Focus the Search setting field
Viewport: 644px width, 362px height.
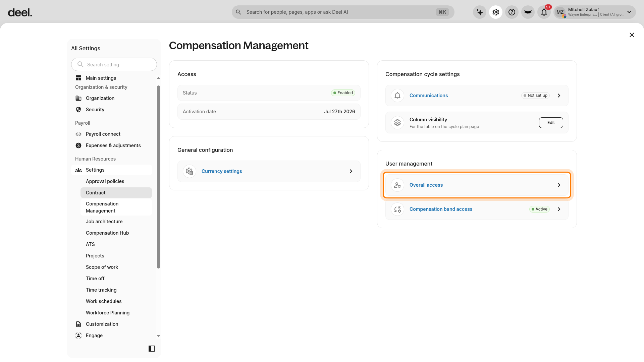(x=114, y=64)
